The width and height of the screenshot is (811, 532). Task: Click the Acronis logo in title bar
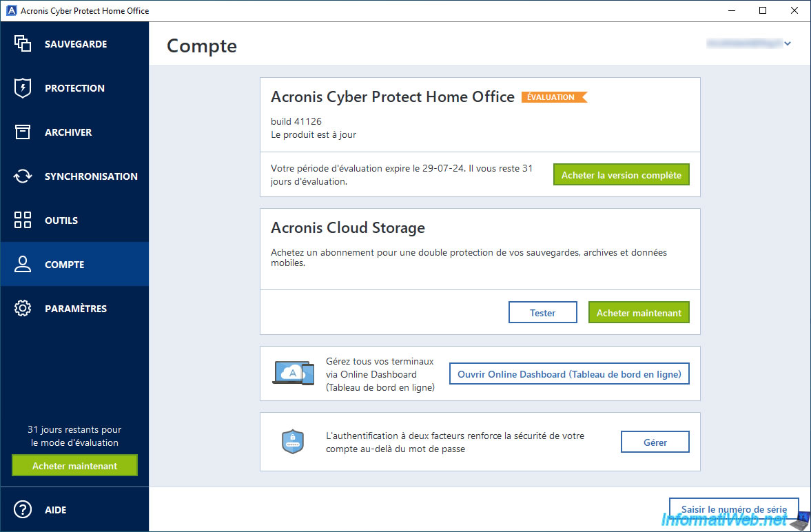point(11,10)
